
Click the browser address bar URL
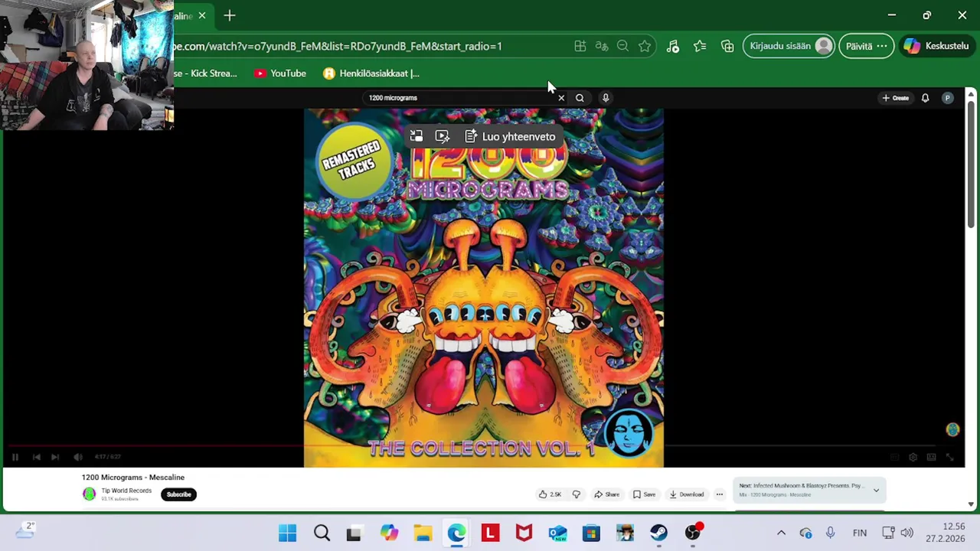coord(338,46)
